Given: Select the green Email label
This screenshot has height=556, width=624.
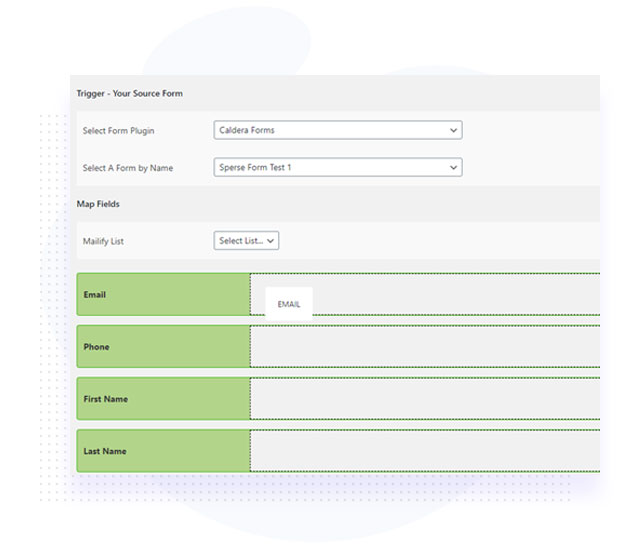Looking at the screenshot, I should coord(164,295).
